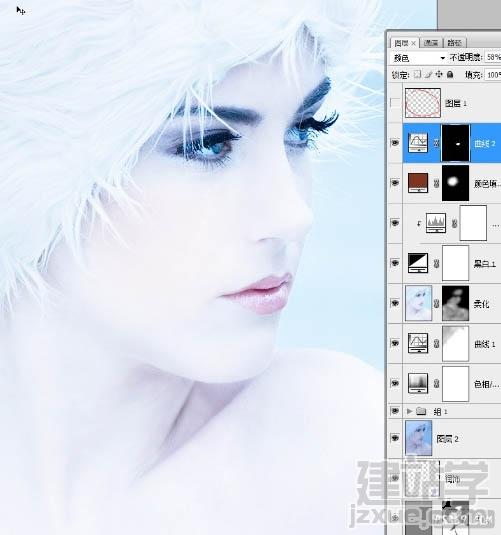Select the Levels clipped adjustment icon
This screenshot has width=501, height=535.
pos(436,223)
